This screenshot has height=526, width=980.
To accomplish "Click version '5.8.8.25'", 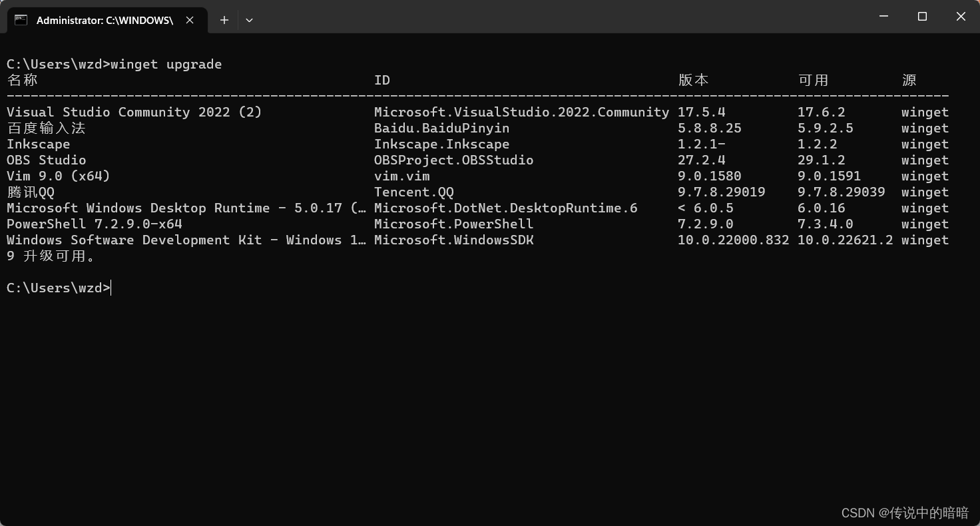I will pos(710,128).
